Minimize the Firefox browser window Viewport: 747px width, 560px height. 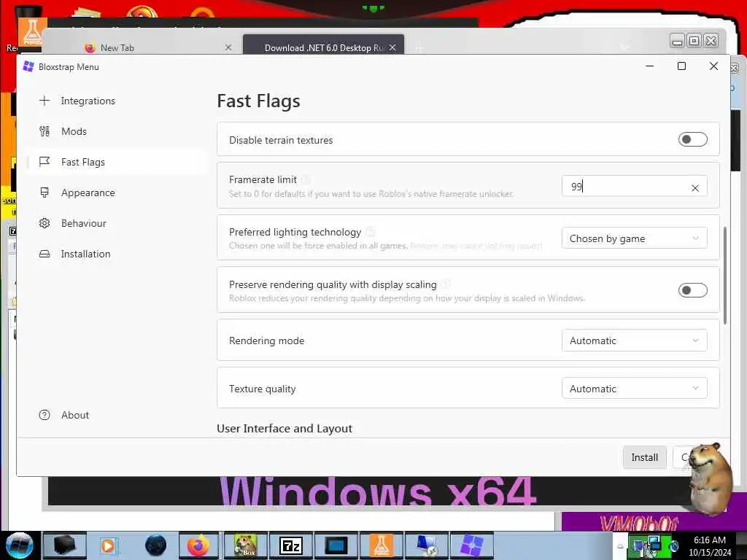point(677,42)
